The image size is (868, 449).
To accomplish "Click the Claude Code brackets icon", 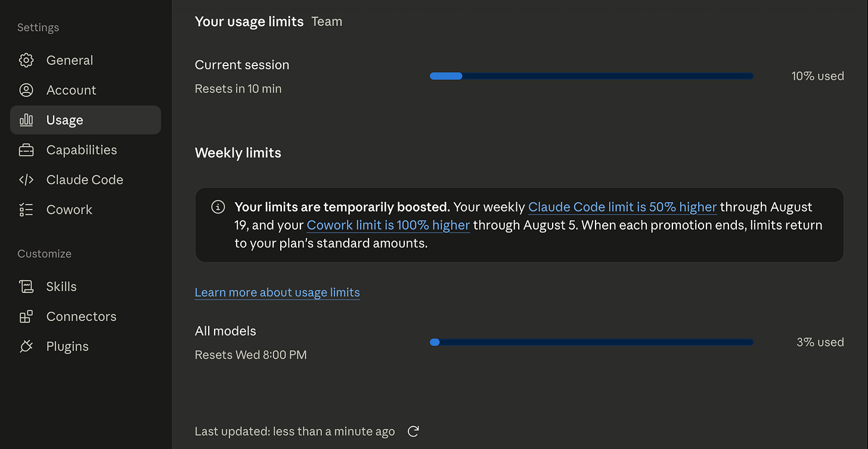I will pyautogui.click(x=26, y=179).
